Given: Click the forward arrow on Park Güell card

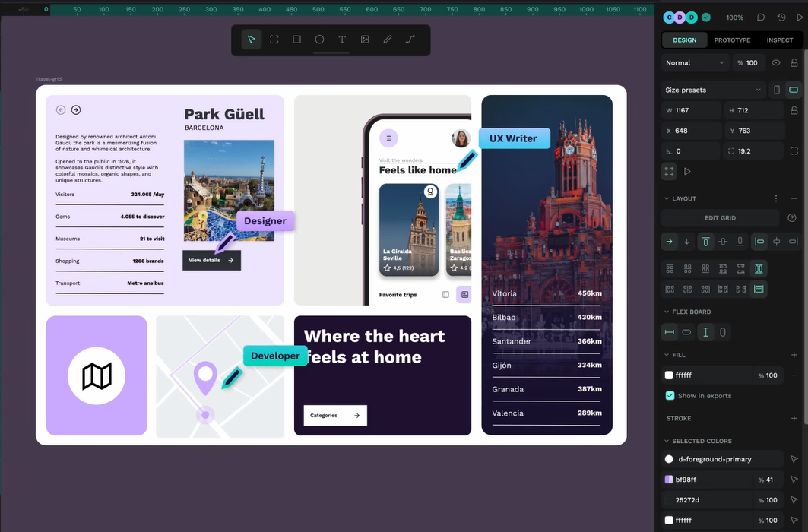Looking at the screenshot, I should click(76, 109).
